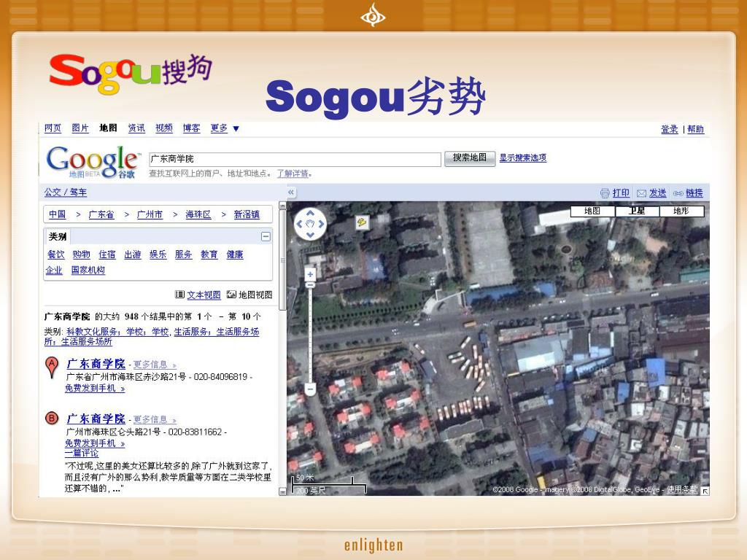The width and height of the screenshot is (747, 560).
Task: Zoom out with the minus button
Action: pyautogui.click(x=310, y=389)
